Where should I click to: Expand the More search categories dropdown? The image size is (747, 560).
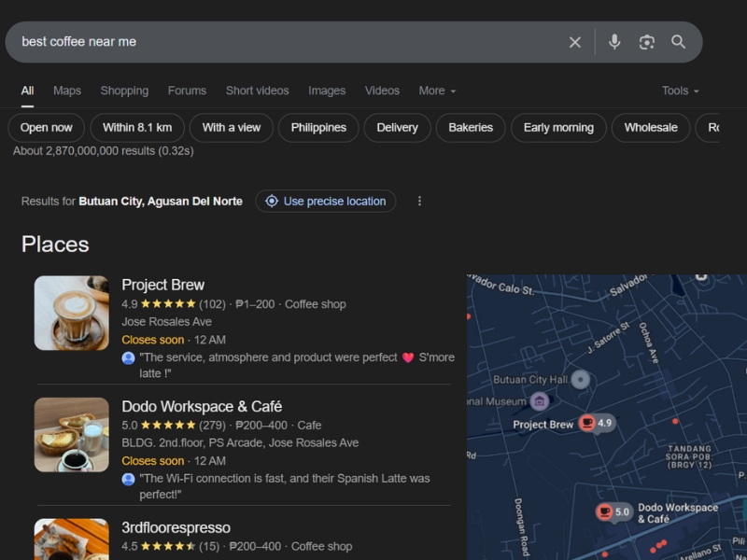(x=436, y=91)
